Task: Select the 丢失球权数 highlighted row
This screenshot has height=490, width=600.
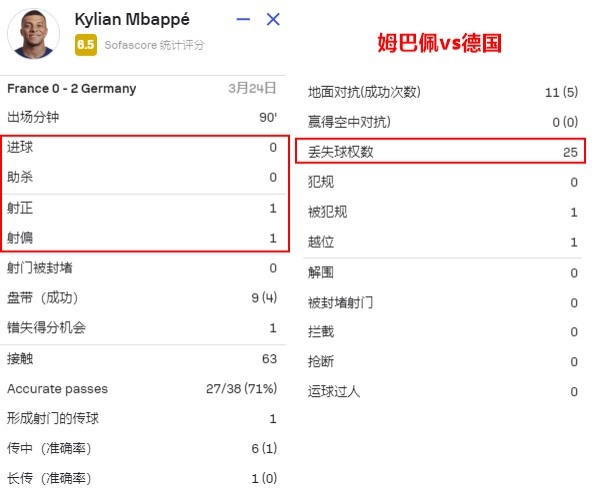Action: [x=440, y=151]
